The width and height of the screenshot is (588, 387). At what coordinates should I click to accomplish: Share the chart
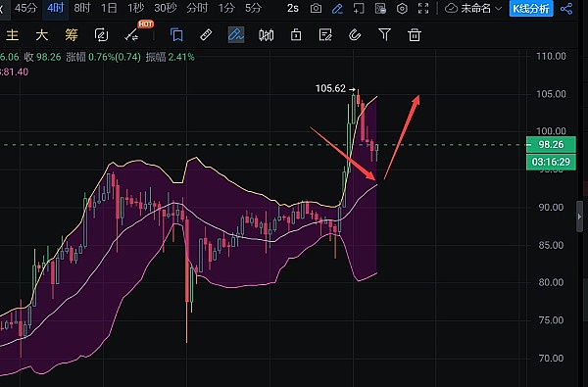coord(566,8)
